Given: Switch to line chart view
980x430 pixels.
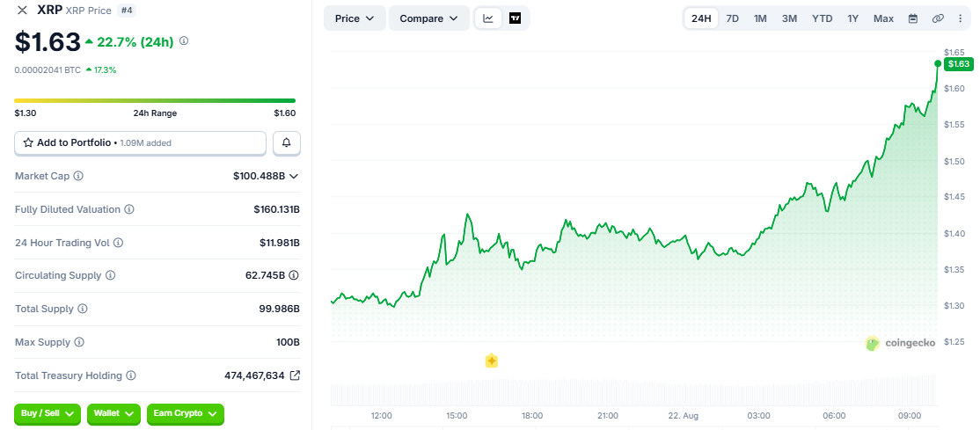Looking at the screenshot, I should click(488, 18).
